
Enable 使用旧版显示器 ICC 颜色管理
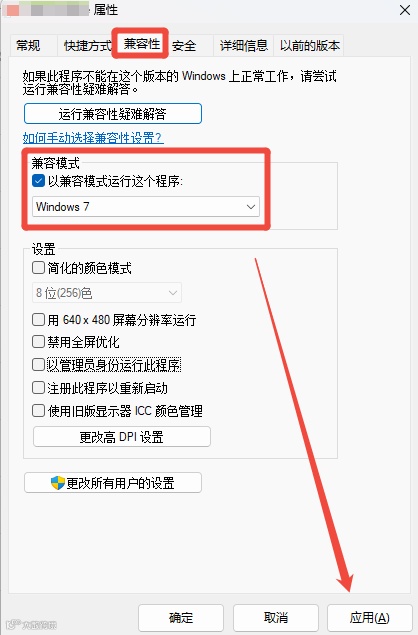(x=38, y=411)
